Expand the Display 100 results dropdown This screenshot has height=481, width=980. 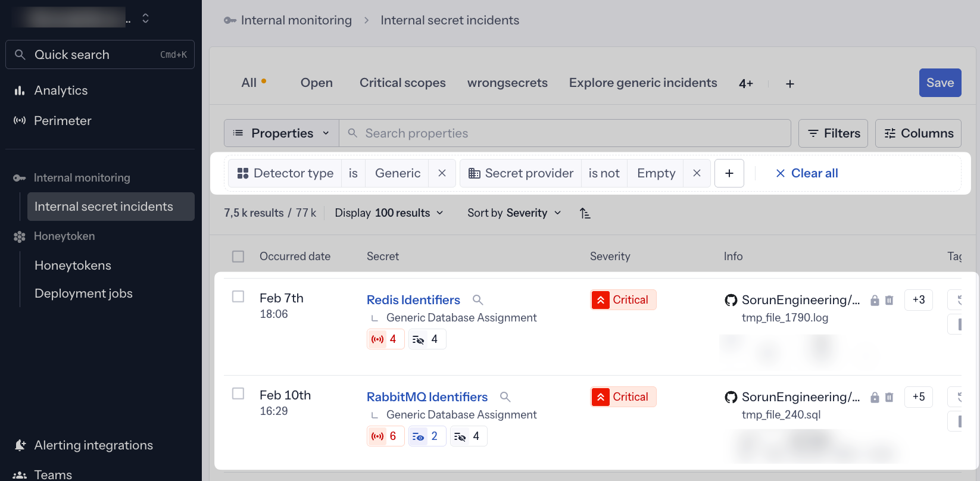[389, 213]
